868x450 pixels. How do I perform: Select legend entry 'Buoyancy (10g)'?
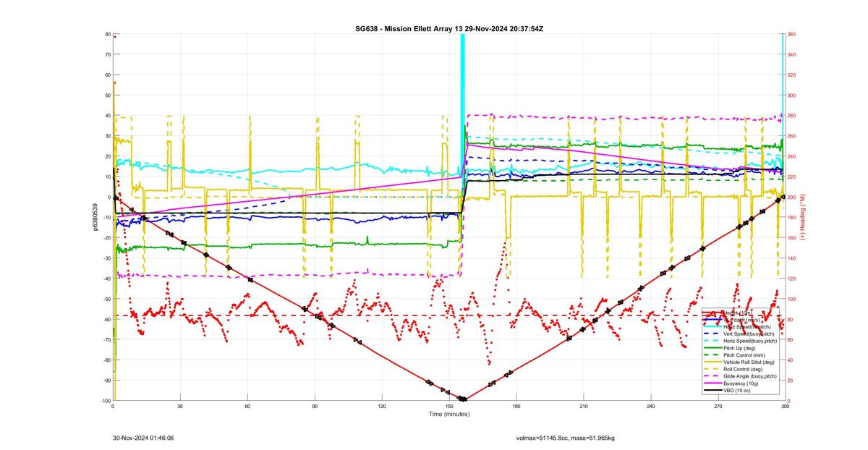coord(741,383)
